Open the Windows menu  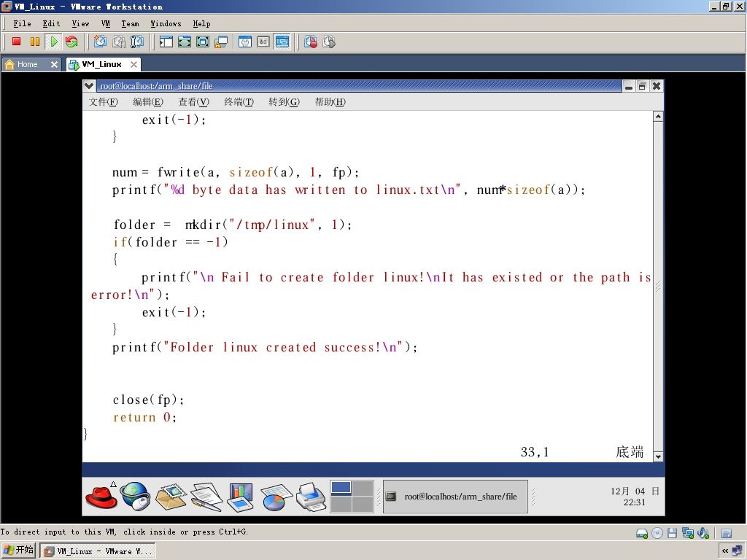click(166, 23)
